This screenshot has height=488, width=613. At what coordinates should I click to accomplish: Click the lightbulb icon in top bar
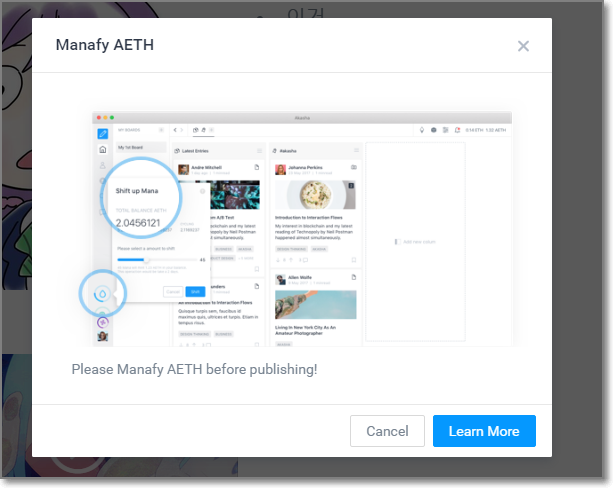point(422,130)
